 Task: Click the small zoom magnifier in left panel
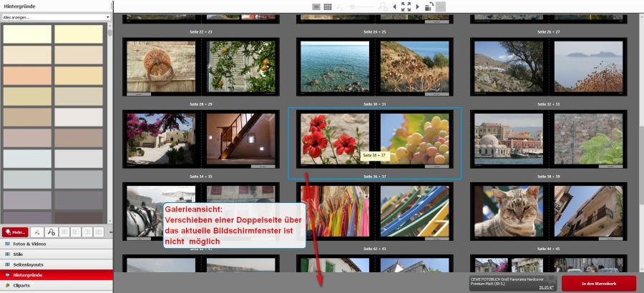pos(36,232)
